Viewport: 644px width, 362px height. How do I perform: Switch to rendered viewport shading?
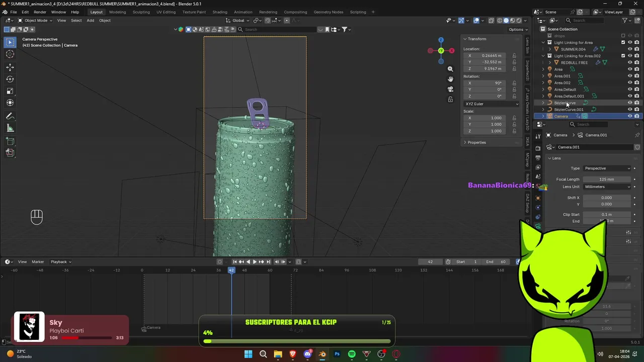pos(519,21)
